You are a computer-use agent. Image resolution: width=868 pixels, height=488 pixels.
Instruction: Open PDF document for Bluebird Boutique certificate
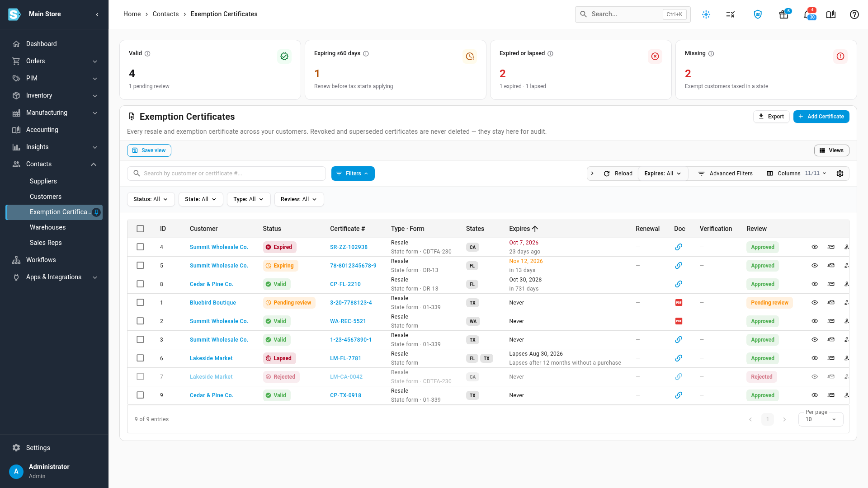[679, 303]
